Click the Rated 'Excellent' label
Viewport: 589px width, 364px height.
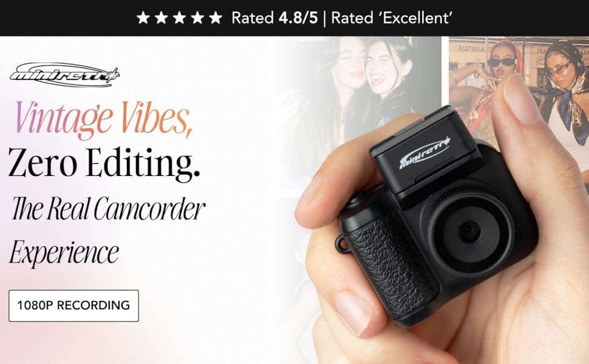(x=392, y=18)
